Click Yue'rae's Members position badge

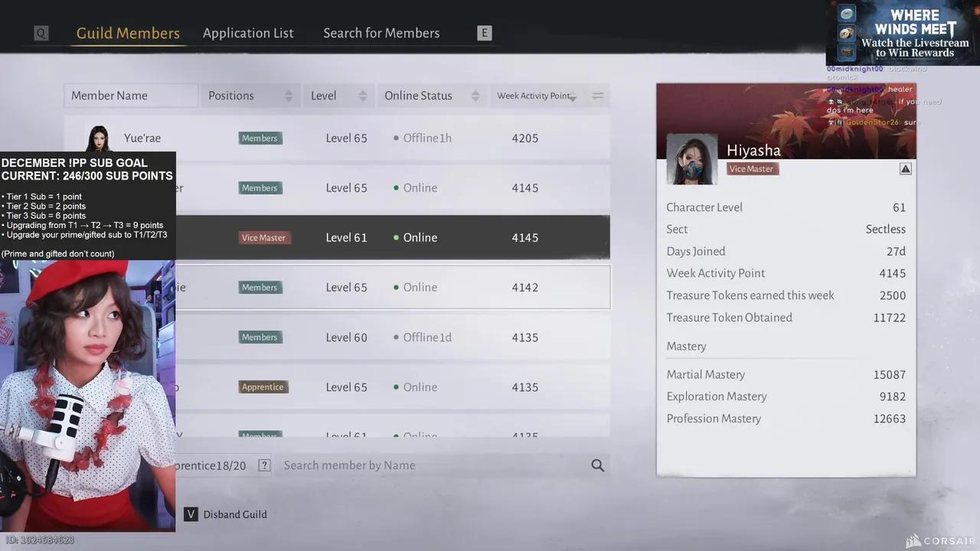tap(260, 139)
